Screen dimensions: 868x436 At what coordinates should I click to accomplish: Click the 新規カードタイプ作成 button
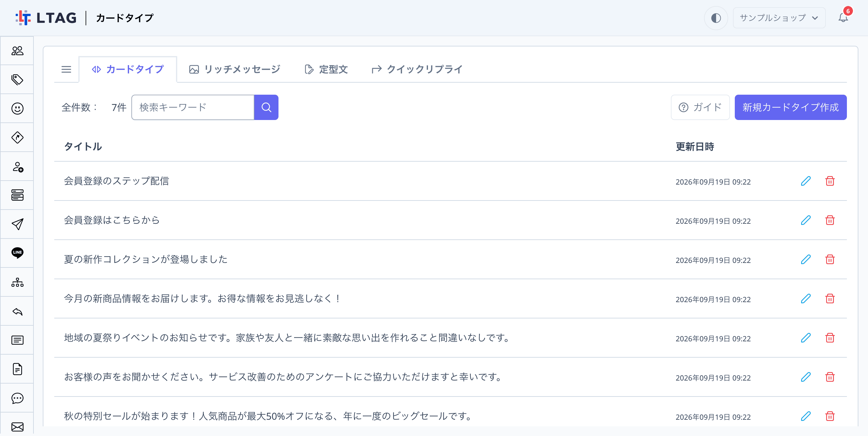click(791, 107)
